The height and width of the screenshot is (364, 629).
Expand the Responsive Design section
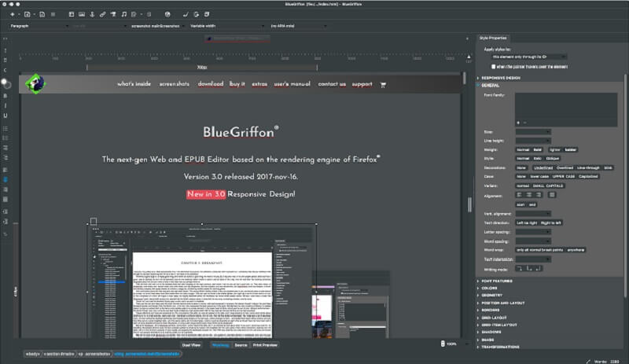click(x=501, y=78)
